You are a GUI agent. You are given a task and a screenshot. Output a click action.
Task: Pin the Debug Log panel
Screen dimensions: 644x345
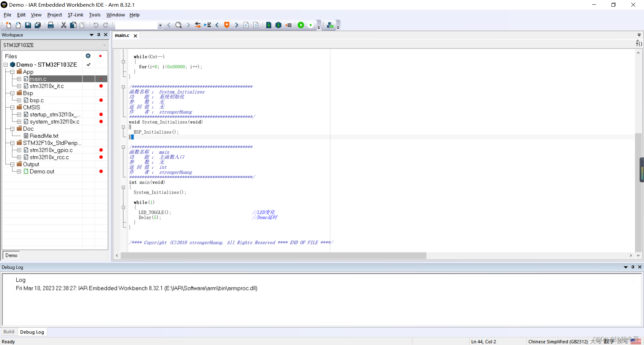tap(633, 267)
